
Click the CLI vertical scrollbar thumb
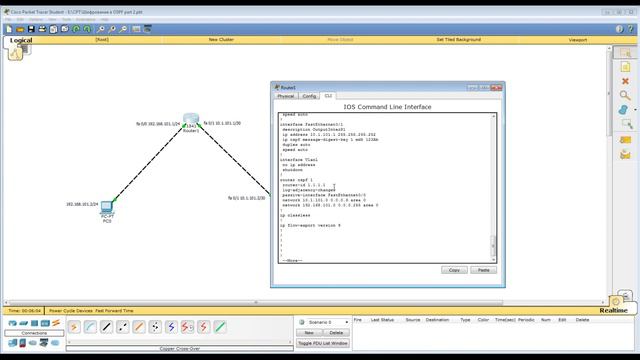pos(493,245)
